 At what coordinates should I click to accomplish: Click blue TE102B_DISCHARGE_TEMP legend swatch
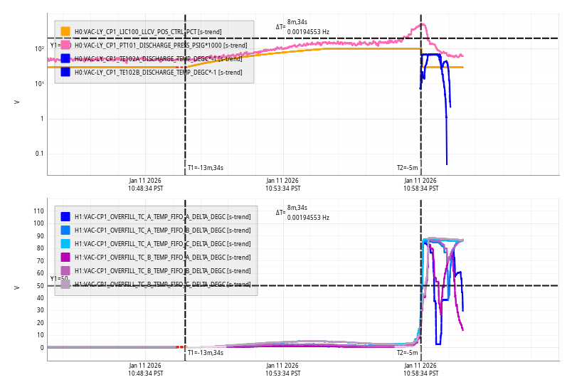pyautogui.click(x=65, y=72)
